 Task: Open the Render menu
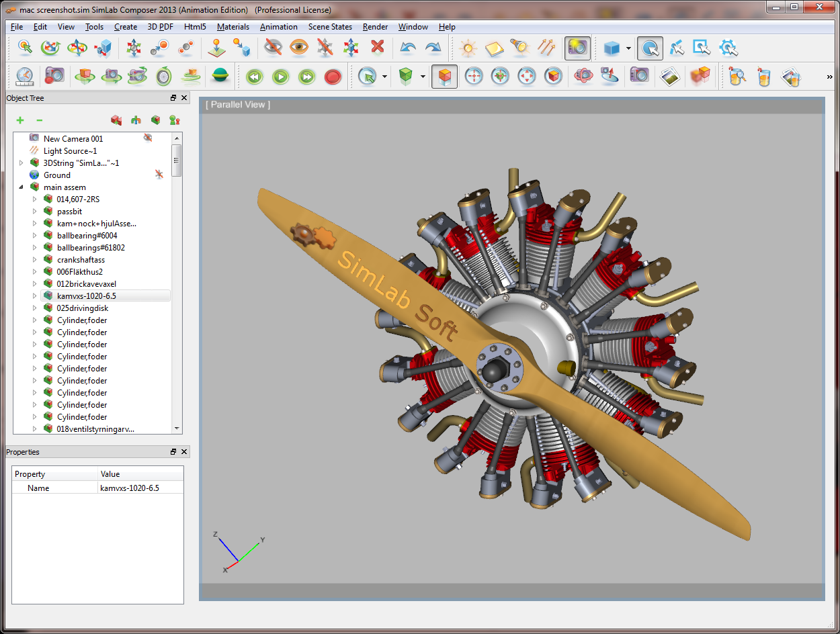click(x=376, y=27)
